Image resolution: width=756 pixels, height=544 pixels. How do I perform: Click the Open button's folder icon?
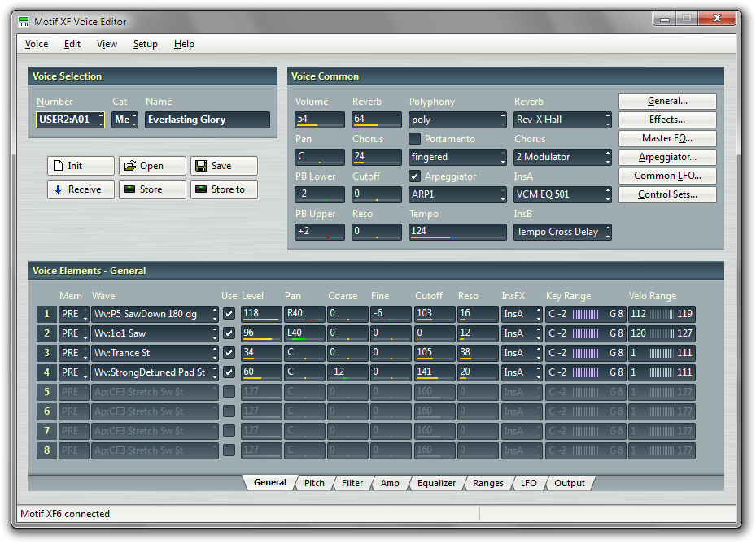129,166
